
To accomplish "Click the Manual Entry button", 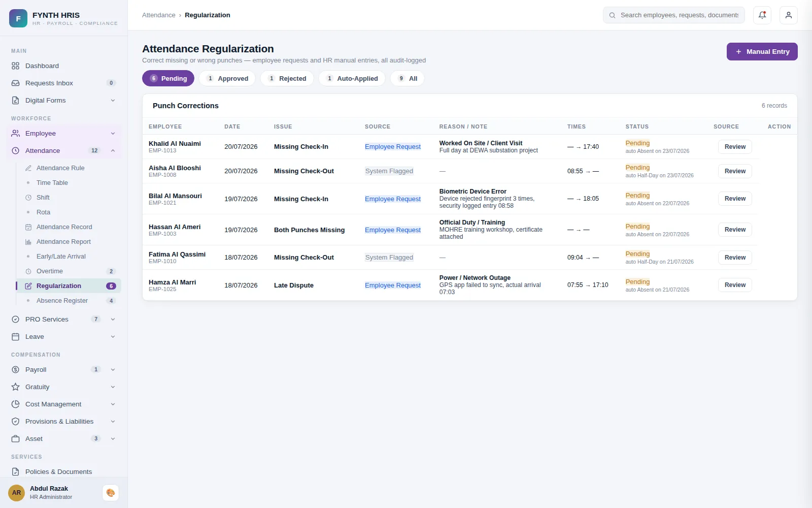I will (x=762, y=52).
